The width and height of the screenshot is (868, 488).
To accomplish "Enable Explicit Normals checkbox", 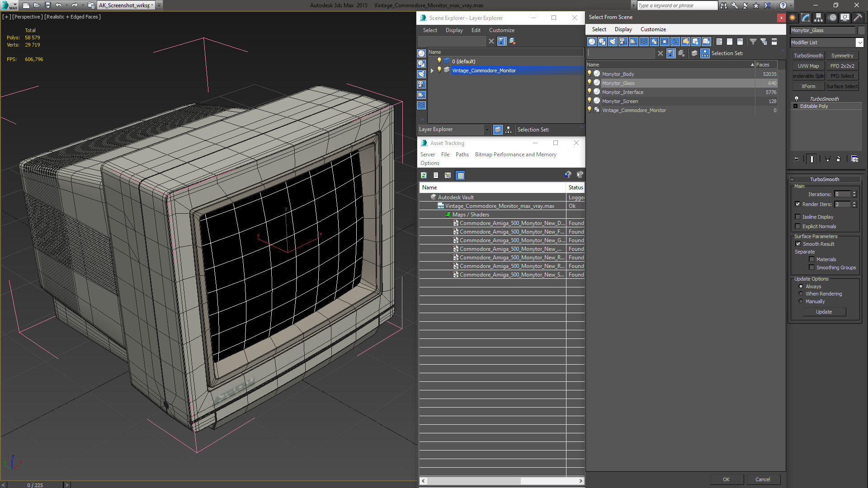I will [x=798, y=226].
